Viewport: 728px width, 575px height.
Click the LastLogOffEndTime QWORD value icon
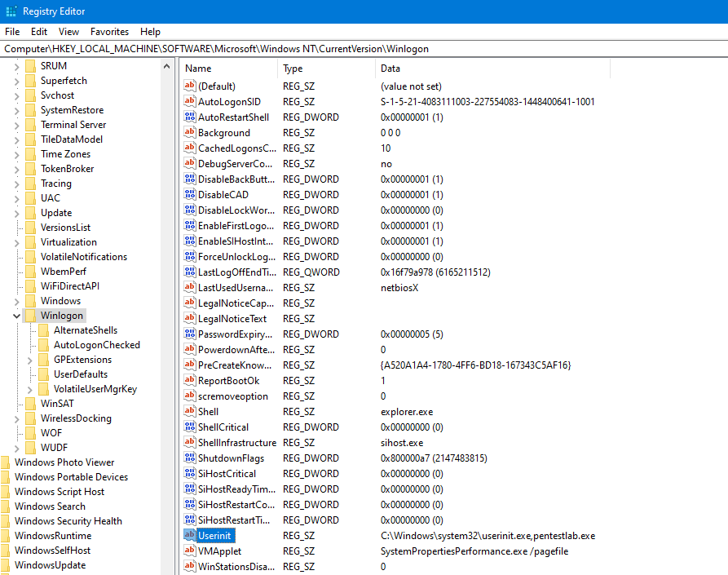(x=190, y=272)
